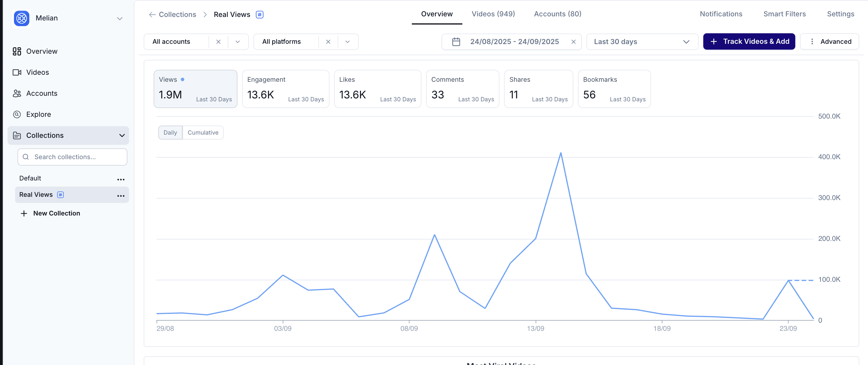The image size is (868, 365).
Task: Click the Melian app logo icon
Action: pos(22,18)
